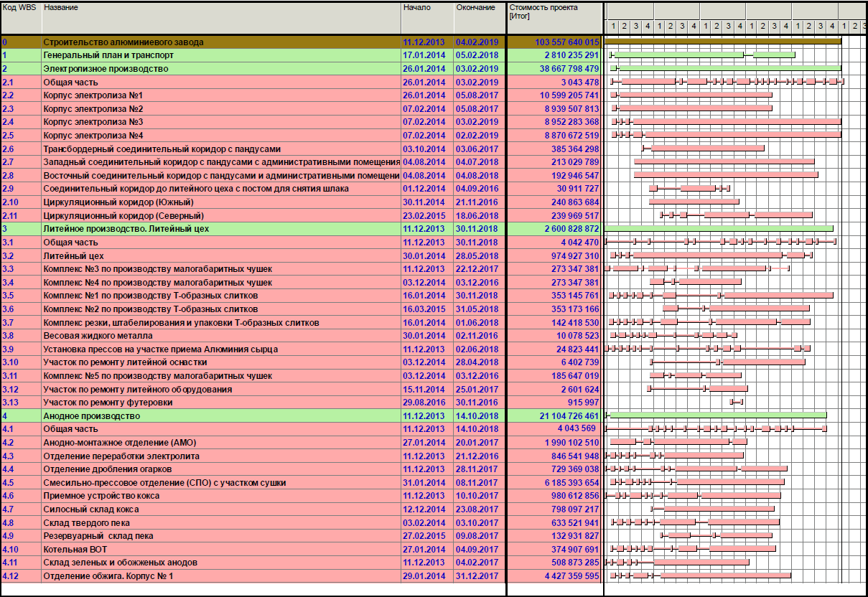The image size is (868, 597).
Task: Click the brown Gantt bar of the top project
Action: pyautogui.click(x=723, y=41)
